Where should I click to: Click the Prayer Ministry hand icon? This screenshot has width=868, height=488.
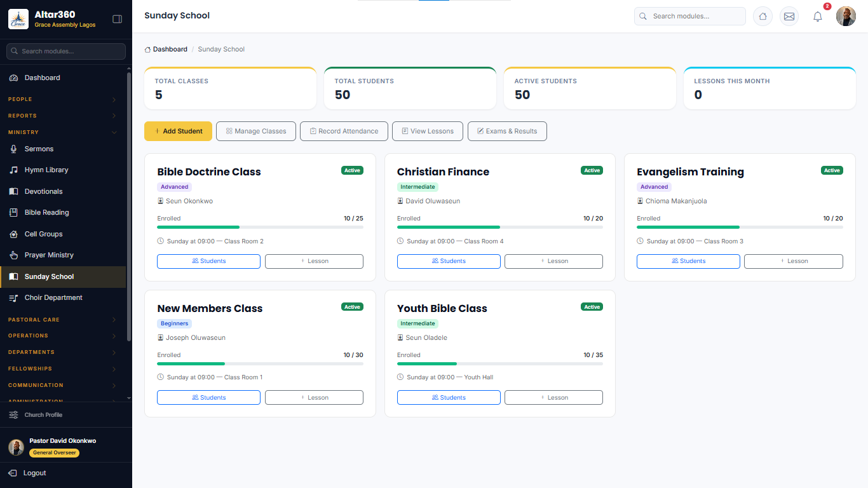[13, 255]
